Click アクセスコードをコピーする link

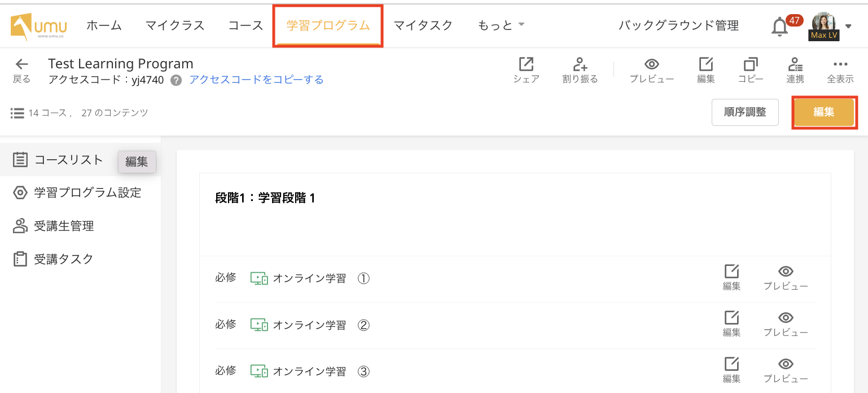(256, 80)
